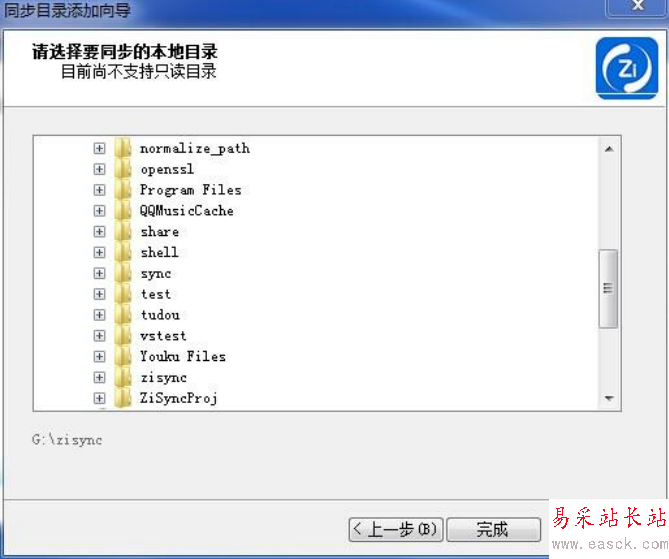
Task: Select the Youku Files folder name
Action: point(183,356)
